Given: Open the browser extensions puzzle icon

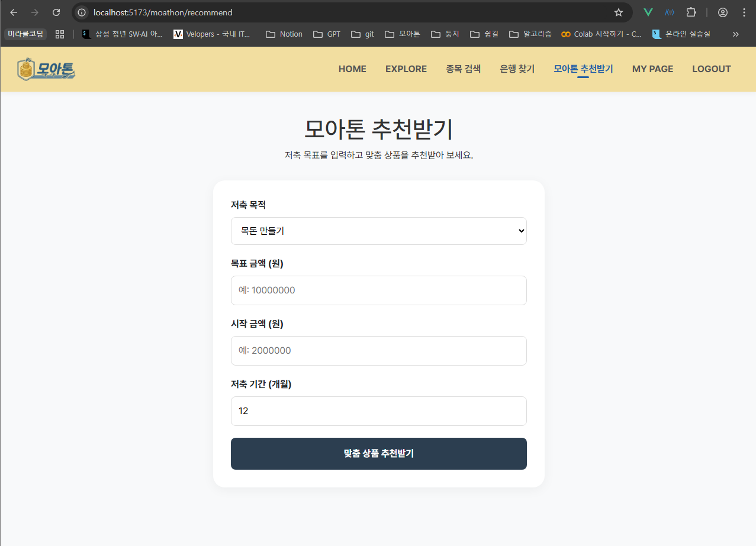Looking at the screenshot, I should 690,12.
